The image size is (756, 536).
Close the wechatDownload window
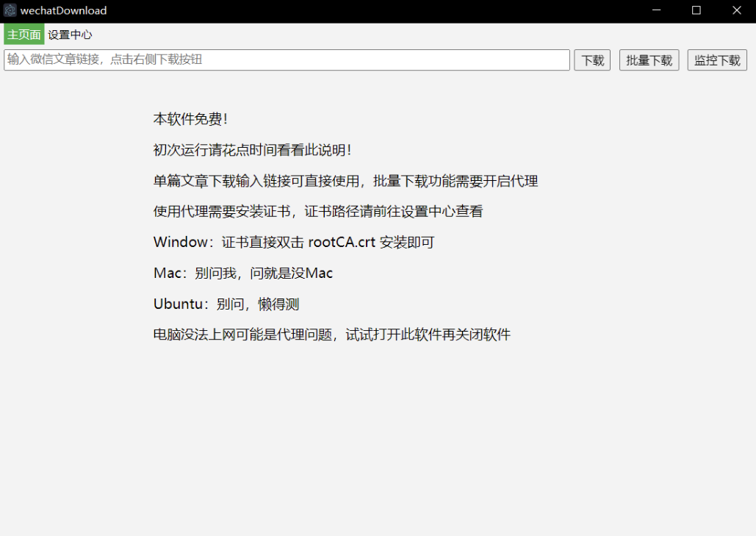(736, 10)
